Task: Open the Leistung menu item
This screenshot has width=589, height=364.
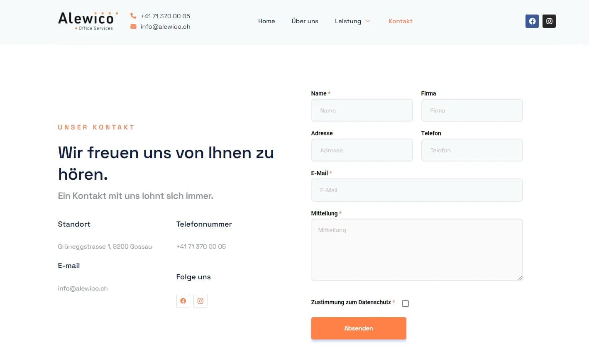Action: tap(348, 21)
